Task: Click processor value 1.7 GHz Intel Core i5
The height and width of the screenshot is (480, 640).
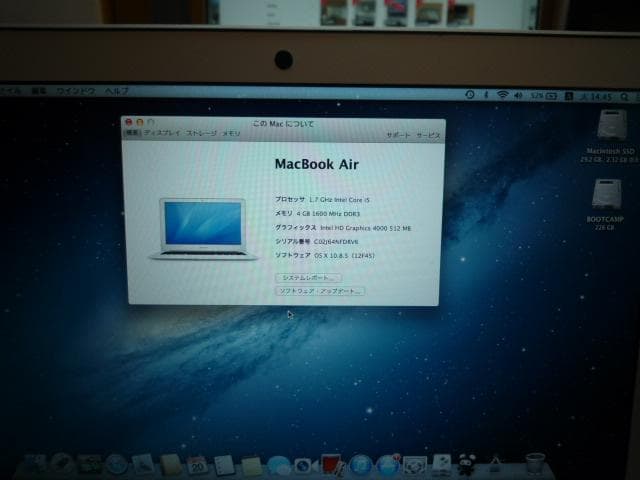Action: tap(339, 200)
